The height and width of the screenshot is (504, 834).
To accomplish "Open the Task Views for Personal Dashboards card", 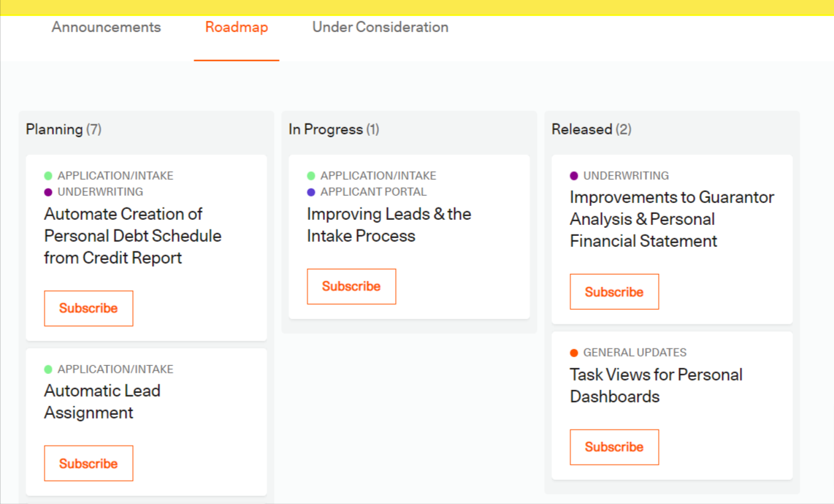I will [x=657, y=385].
